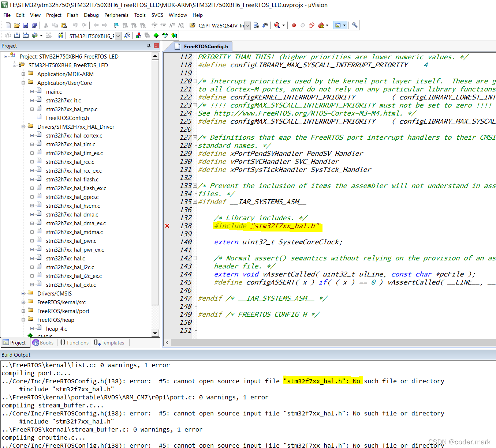Expand the Drivers/CMSIS folder
Screen dimensions: 496x448
(23, 294)
